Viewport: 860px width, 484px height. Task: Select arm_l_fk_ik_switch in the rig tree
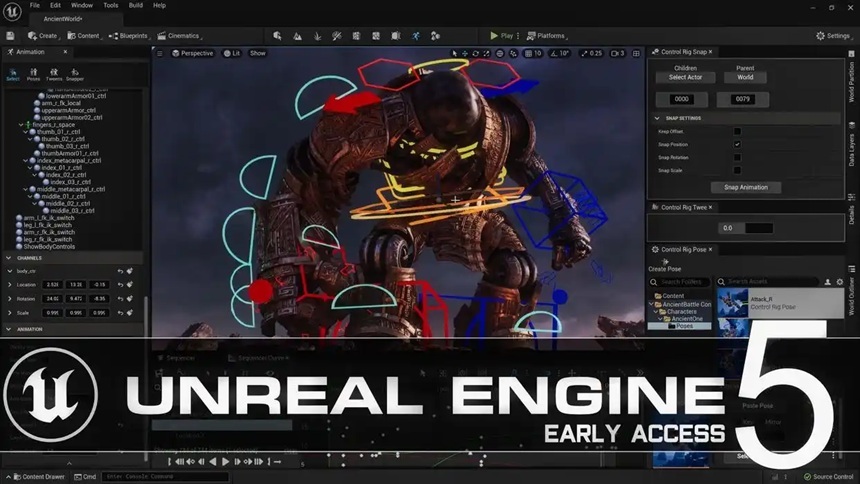(44, 218)
